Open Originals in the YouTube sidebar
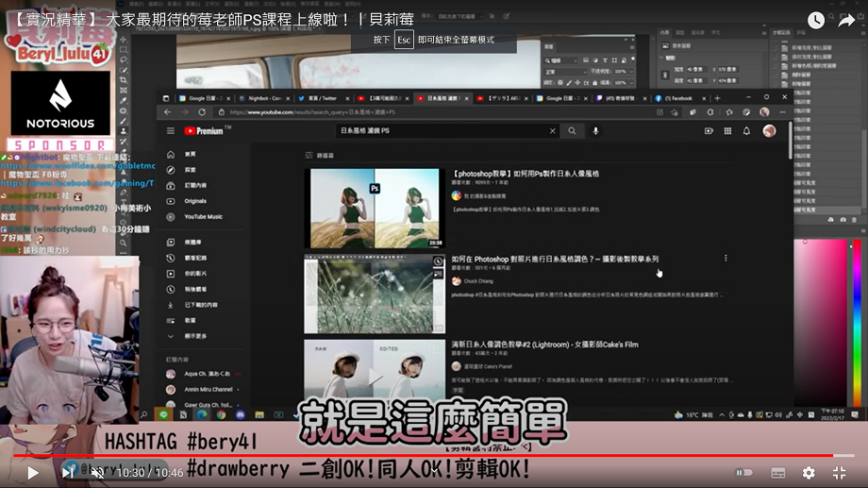Image resolution: width=868 pixels, height=488 pixels. pos(187,201)
